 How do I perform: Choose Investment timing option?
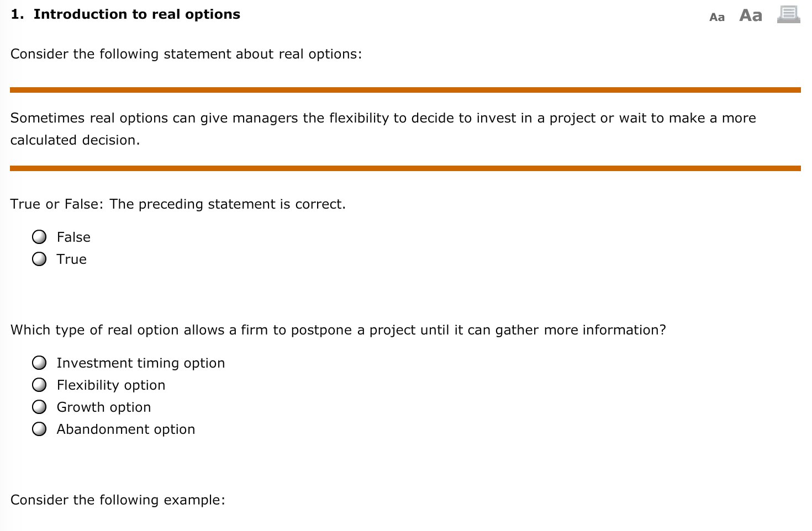(39, 363)
